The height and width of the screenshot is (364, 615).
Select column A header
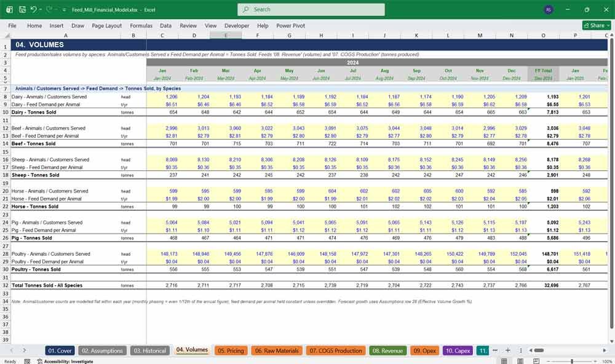[x=66, y=35]
